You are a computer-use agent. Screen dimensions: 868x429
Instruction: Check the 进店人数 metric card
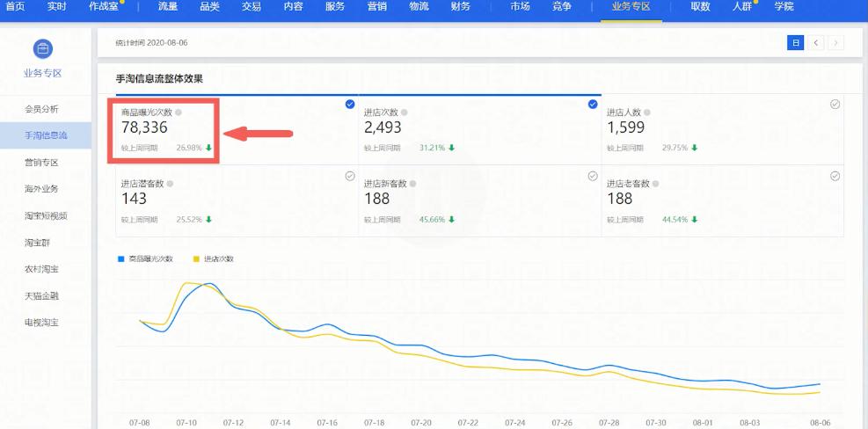tap(835, 104)
